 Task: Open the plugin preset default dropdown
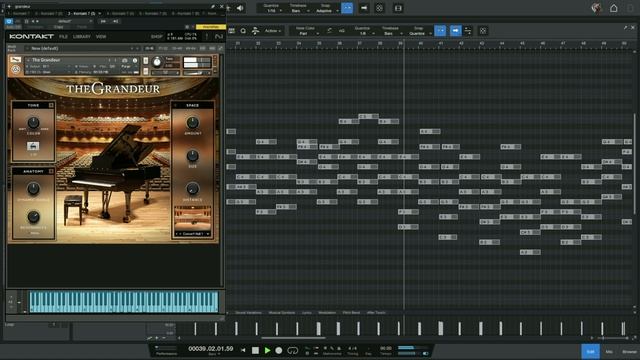[73, 21]
